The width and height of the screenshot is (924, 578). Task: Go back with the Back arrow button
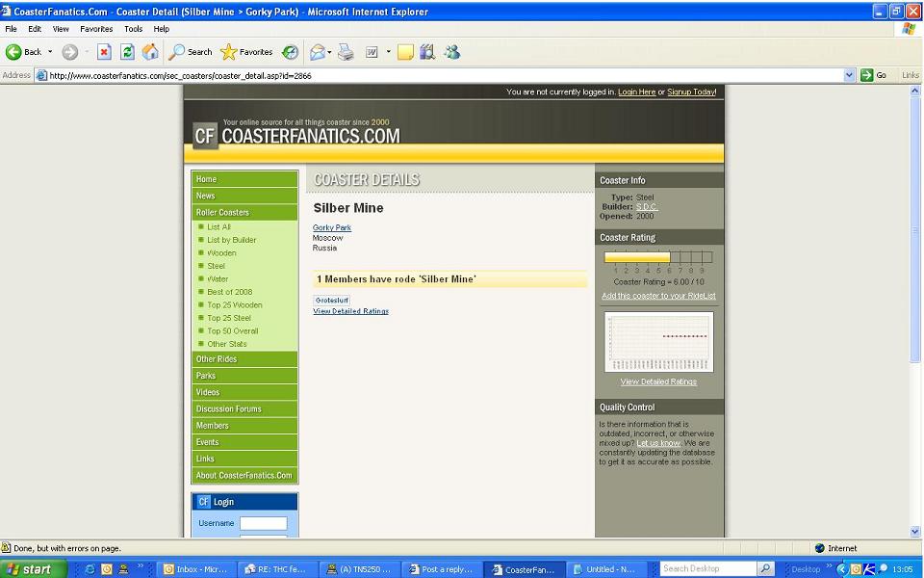click(23, 52)
